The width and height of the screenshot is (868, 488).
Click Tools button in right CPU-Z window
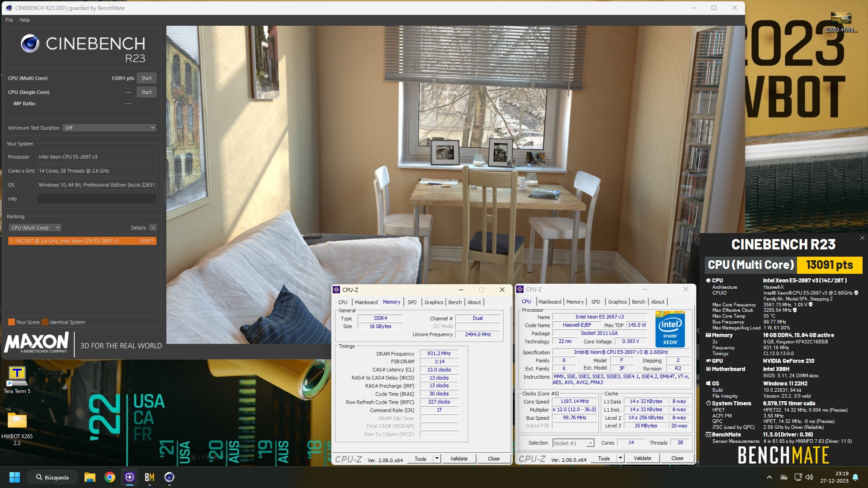point(604,458)
